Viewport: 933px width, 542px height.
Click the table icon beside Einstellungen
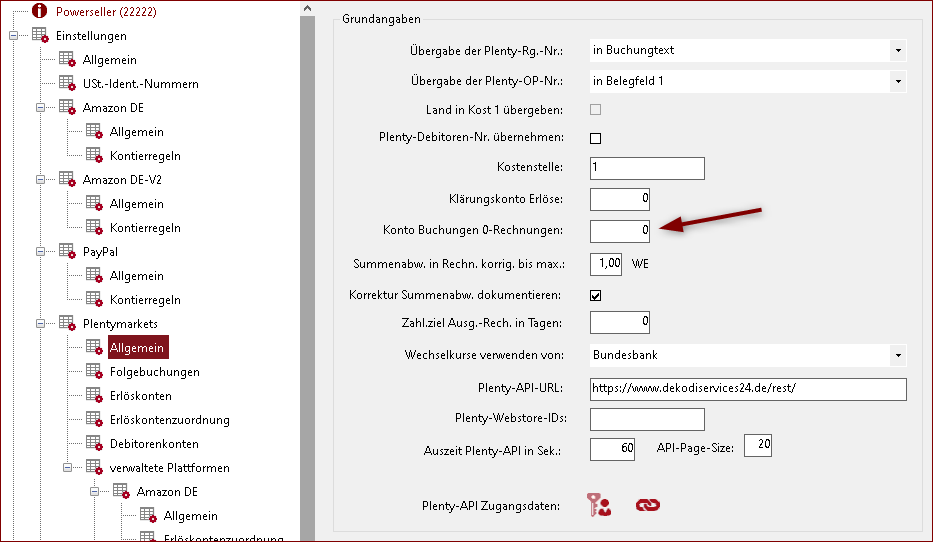(x=41, y=36)
